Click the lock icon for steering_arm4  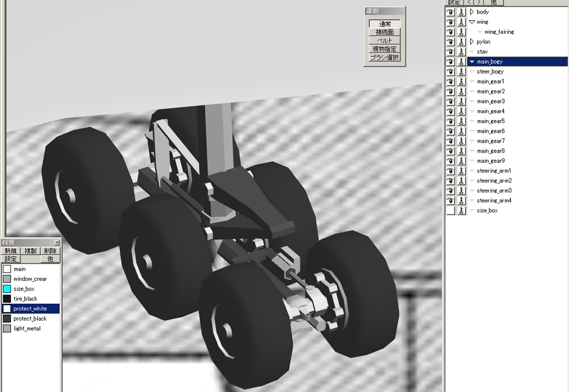coord(461,201)
